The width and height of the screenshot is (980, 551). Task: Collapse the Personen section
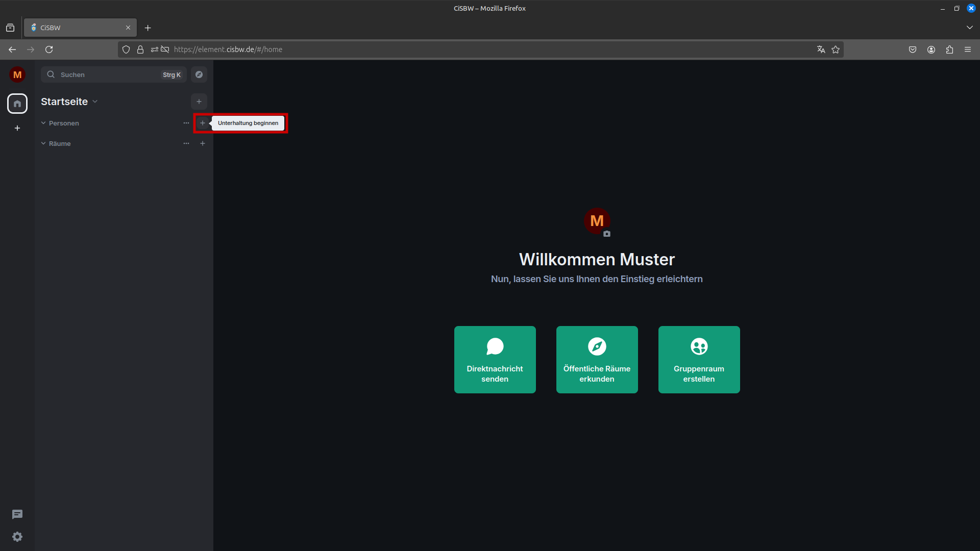tap(43, 123)
